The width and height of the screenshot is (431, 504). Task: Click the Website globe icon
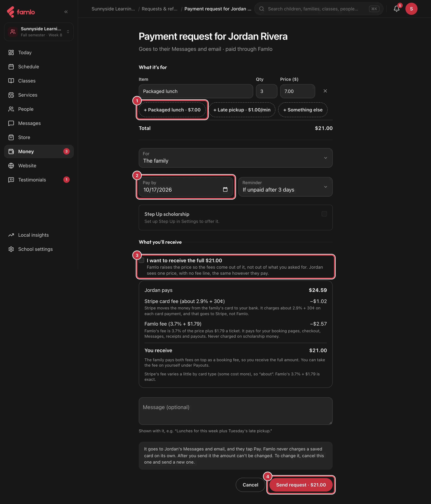pyautogui.click(x=11, y=166)
